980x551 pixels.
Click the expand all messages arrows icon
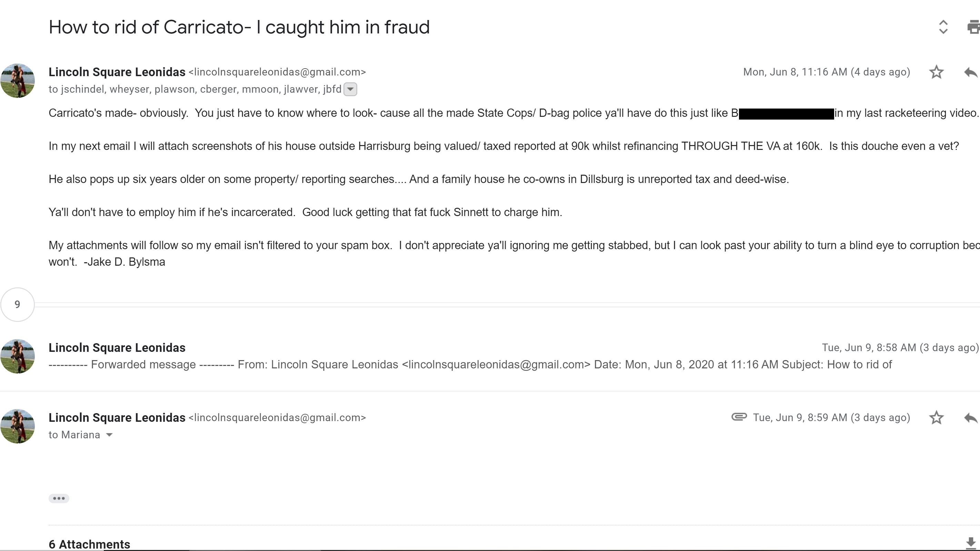click(x=943, y=27)
